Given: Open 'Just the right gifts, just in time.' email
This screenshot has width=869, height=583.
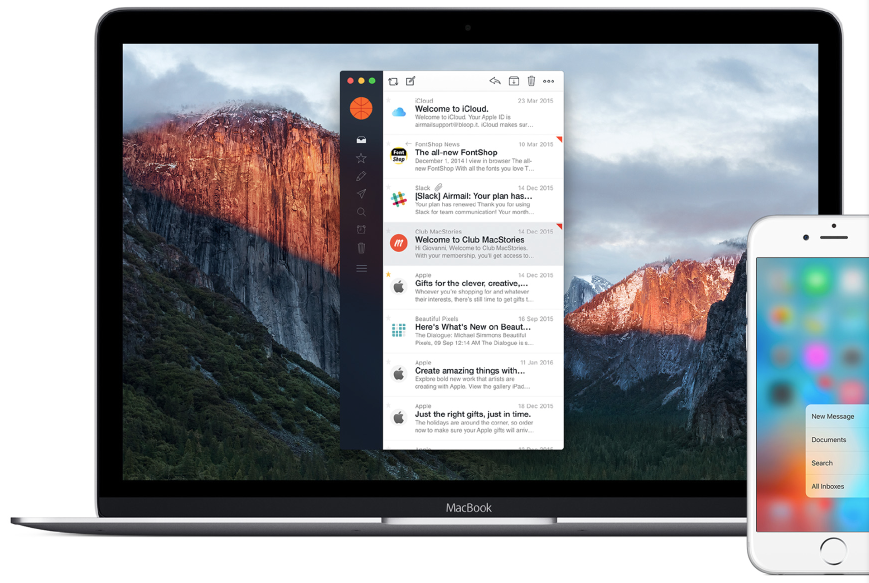Looking at the screenshot, I should (x=473, y=418).
